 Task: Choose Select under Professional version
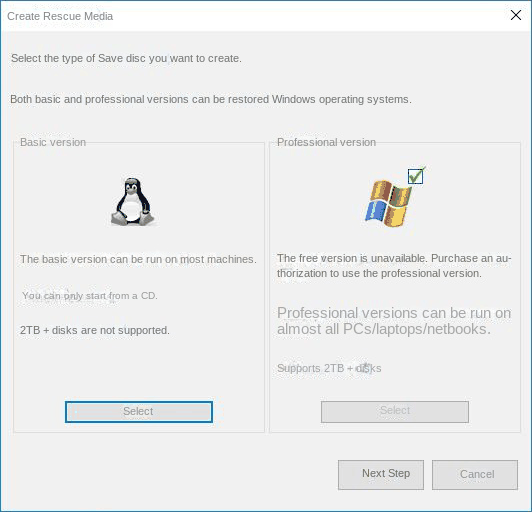click(x=395, y=412)
